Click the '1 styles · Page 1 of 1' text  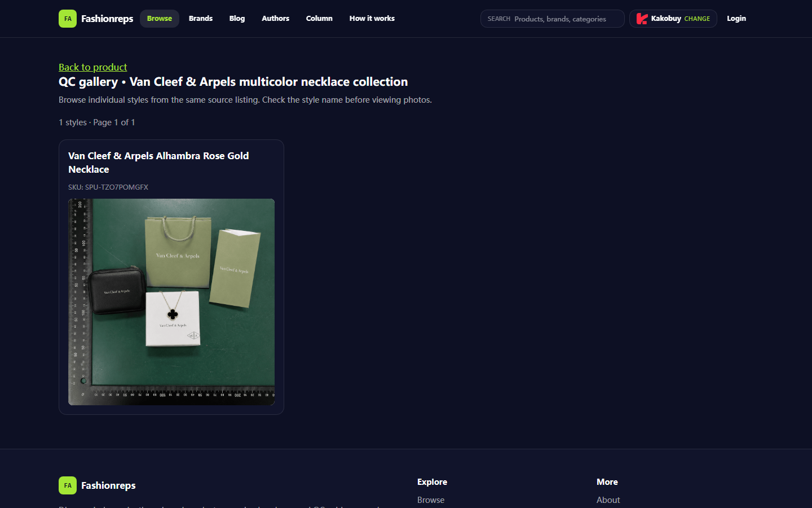(x=97, y=122)
